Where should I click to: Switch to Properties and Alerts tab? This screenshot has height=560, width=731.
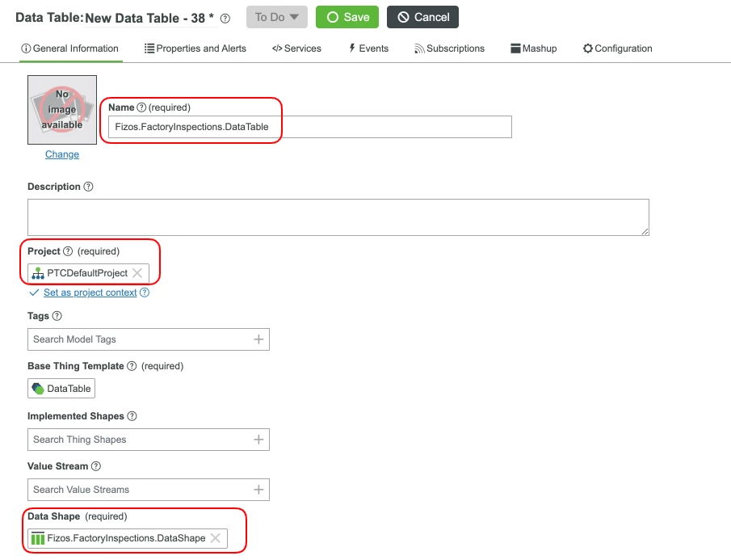coord(195,48)
